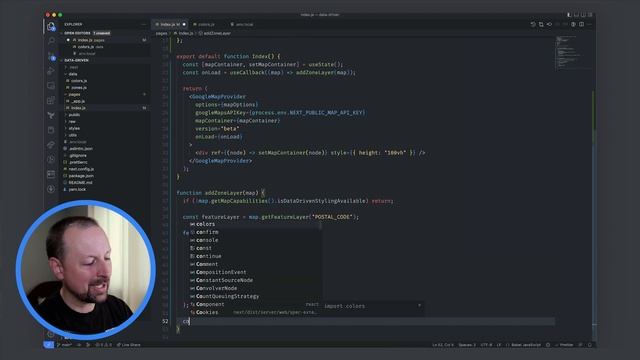Open the Run and Debug view
This screenshot has width=640, height=360.
(51, 71)
